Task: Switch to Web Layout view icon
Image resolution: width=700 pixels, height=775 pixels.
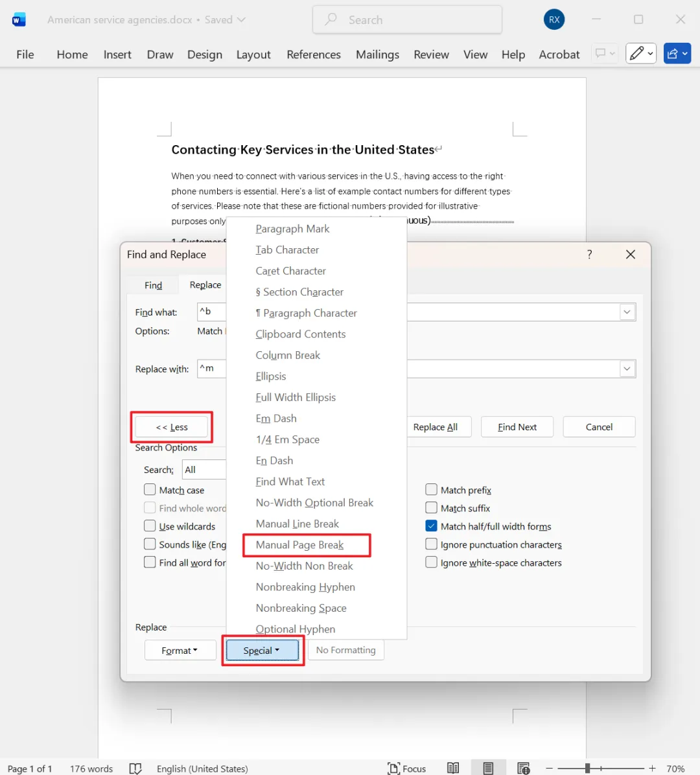Action: pyautogui.click(x=523, y=768)
